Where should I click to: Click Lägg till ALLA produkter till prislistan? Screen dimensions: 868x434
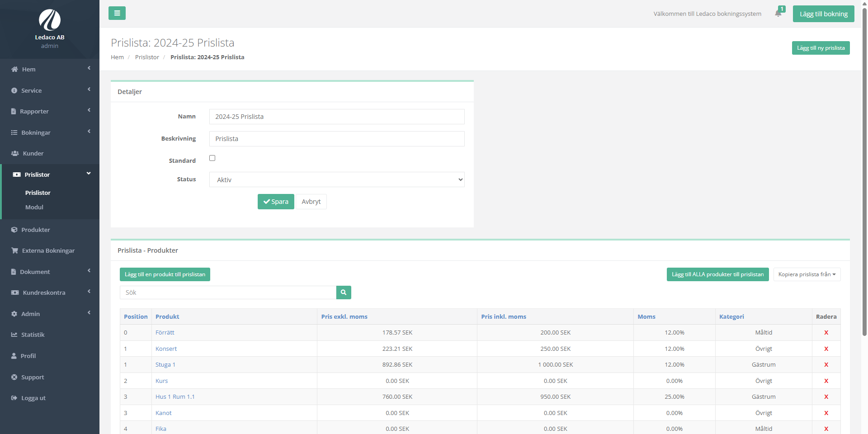tap(717, 274)
